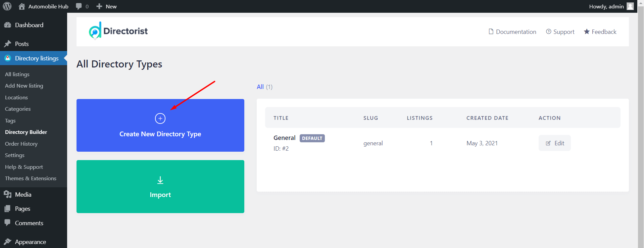Go to All listings
This screenshot has height=248, width=644.
click(x=17, y=74)
